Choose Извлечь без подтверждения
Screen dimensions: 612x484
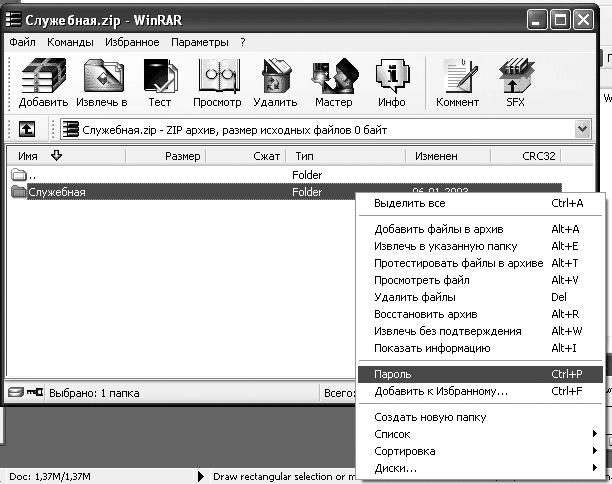(480, 331)
